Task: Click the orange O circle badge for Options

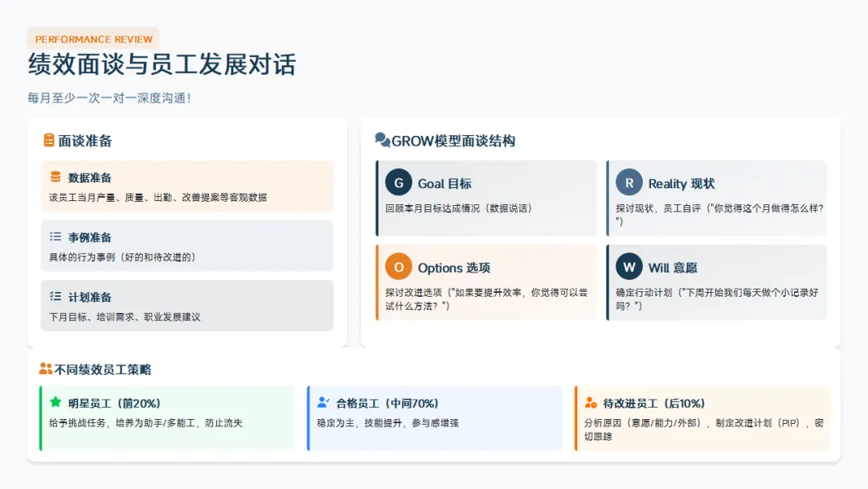Action: tap(399, 267)
